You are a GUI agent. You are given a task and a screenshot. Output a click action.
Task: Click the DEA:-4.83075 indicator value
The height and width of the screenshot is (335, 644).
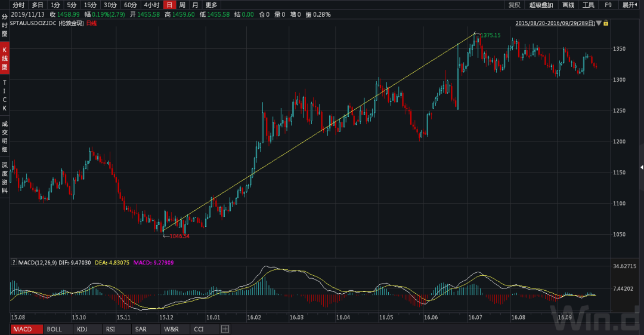point(112,262)
